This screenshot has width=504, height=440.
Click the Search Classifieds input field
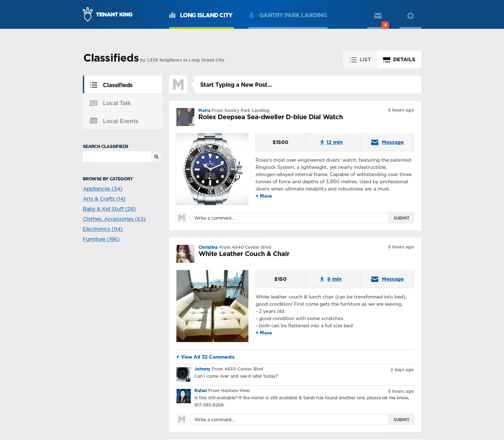pyautogui.click(x=117, y=157)
